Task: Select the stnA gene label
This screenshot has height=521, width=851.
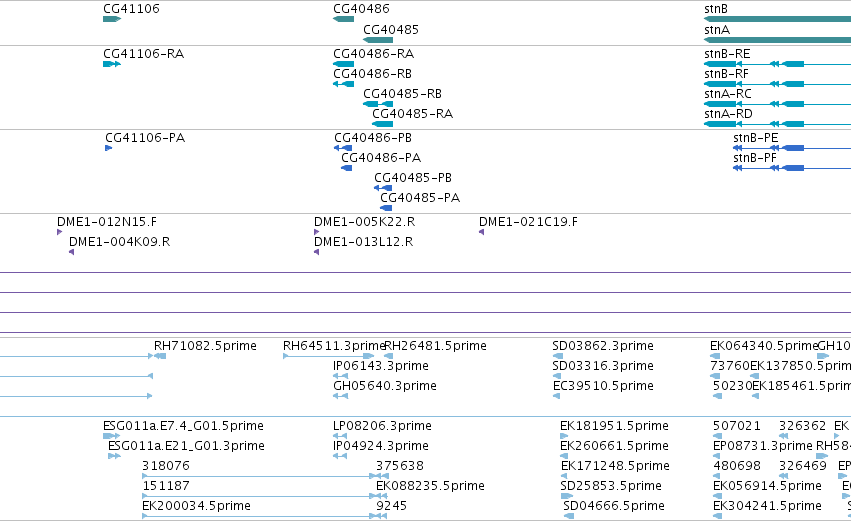Action: tap(717, 30)
